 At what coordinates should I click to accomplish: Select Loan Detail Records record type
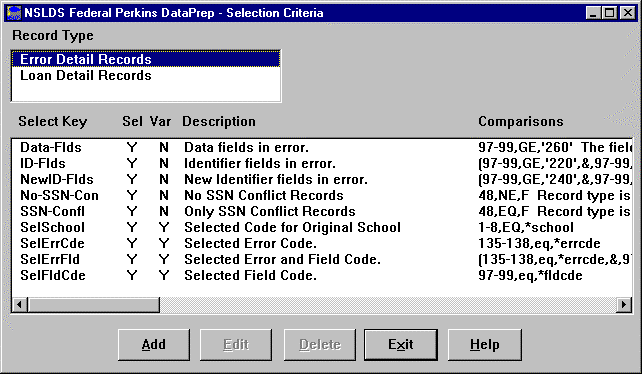point(146,75)
